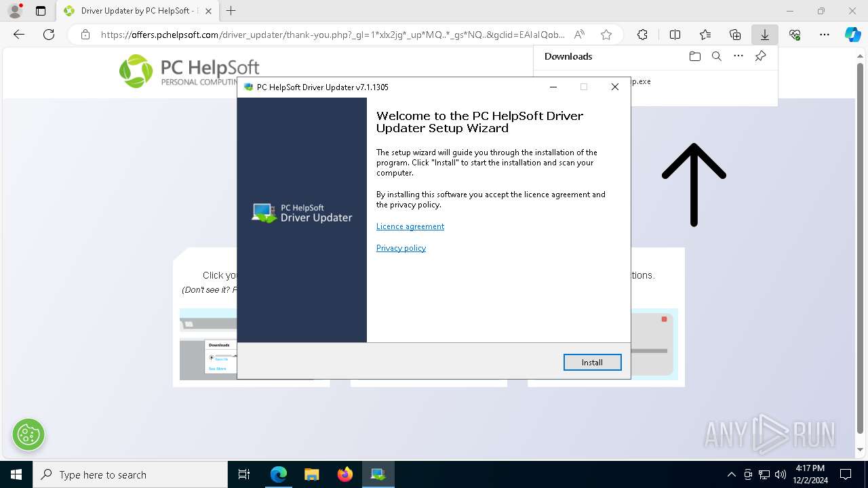Open the Privacy policy link
This screenshot has width=868, height=488.
tap(401, 248)
